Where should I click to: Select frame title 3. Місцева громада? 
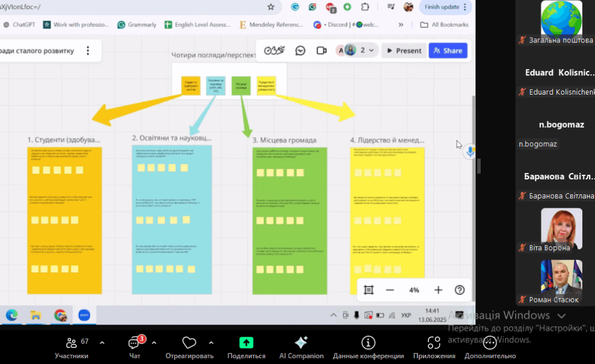tap(284, 140)
